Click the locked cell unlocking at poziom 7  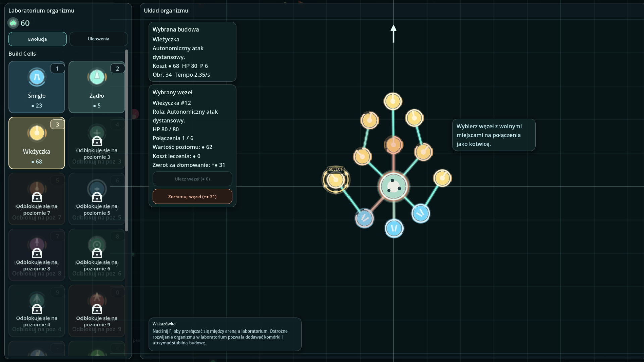tap(37, 199)
